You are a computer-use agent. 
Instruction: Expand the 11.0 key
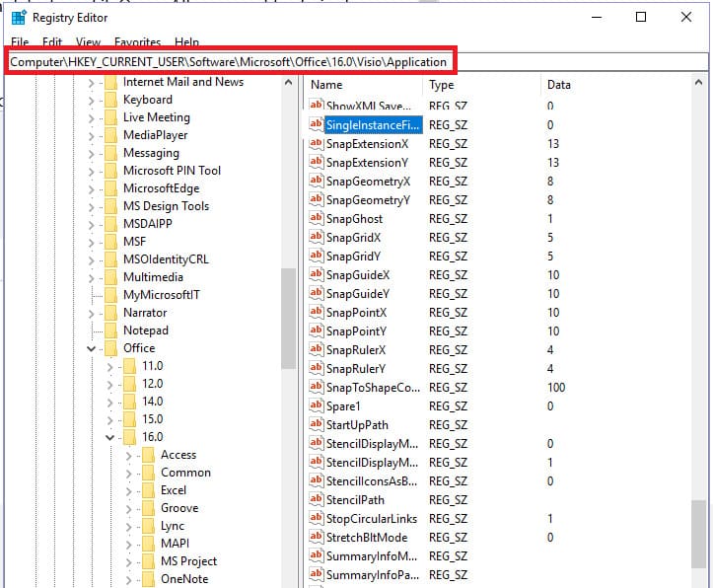[x=110, y=367]
